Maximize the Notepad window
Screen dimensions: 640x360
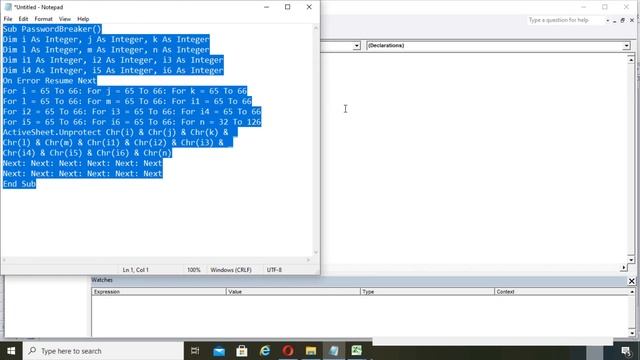coord(288,7)
